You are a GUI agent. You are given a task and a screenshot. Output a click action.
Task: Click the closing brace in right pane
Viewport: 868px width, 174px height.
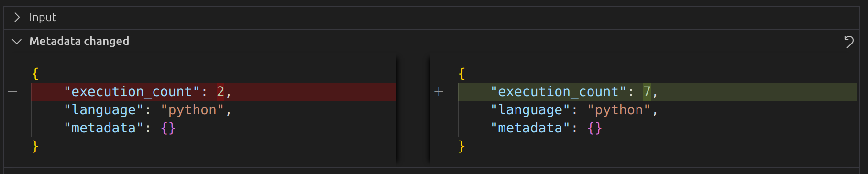tap(461, 146)
